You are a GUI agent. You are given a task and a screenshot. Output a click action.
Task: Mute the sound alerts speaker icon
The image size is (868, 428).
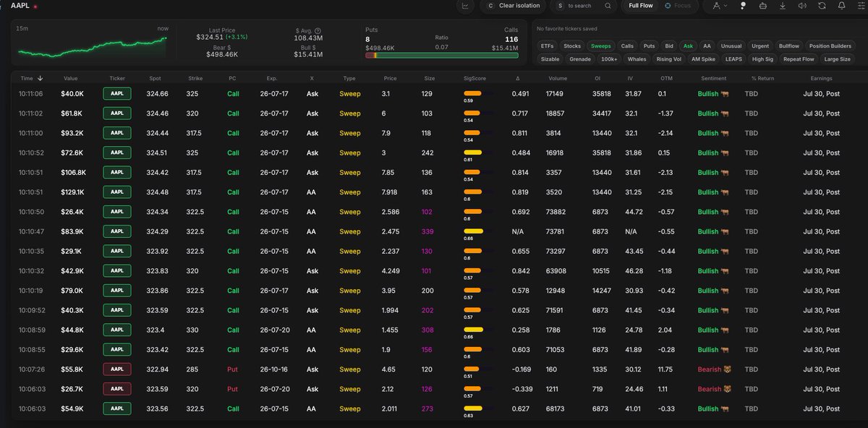803,6
